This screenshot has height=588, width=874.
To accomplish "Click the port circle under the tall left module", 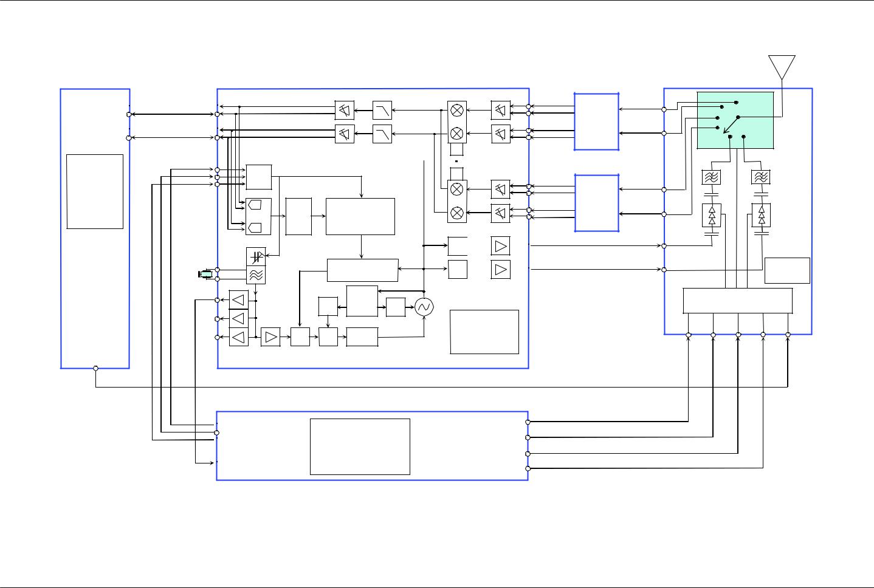I will pos(96,368).
